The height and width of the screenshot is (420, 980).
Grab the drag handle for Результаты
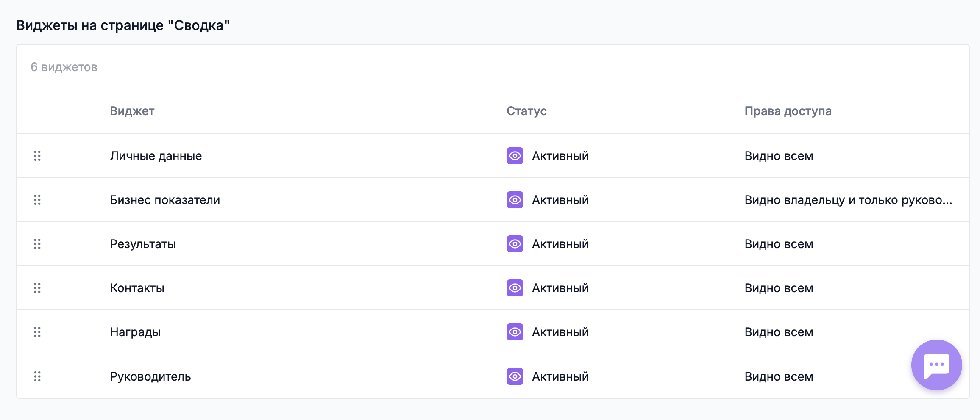(x=37, y=244)
